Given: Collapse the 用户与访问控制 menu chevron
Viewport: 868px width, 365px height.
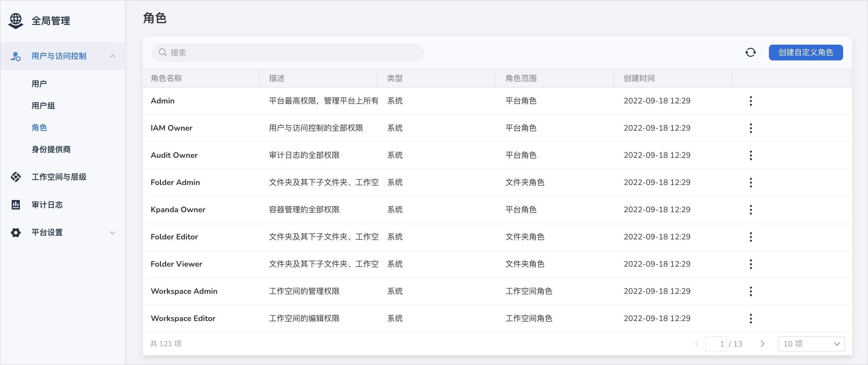Looking at the screenshot, I should [113, 56].
